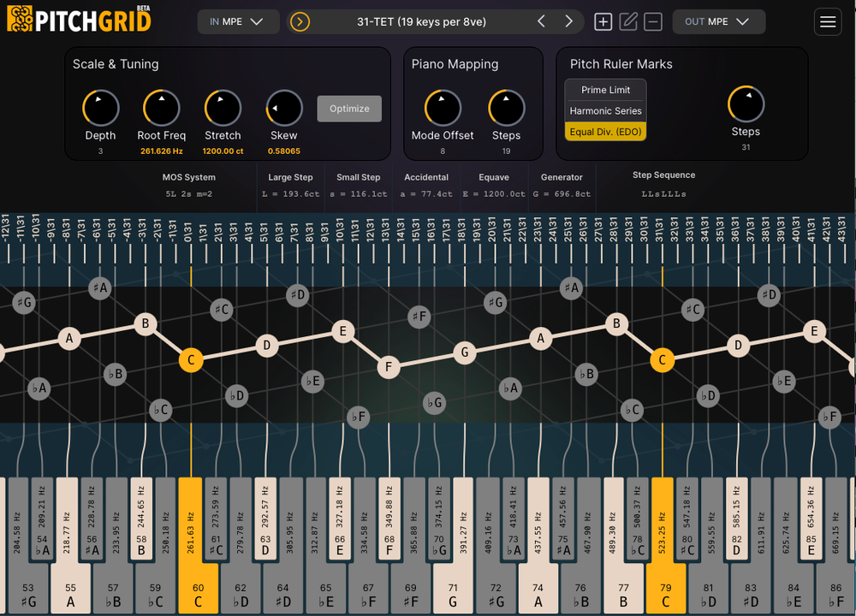Click the orange circled arrow icon

click(300, 22)
